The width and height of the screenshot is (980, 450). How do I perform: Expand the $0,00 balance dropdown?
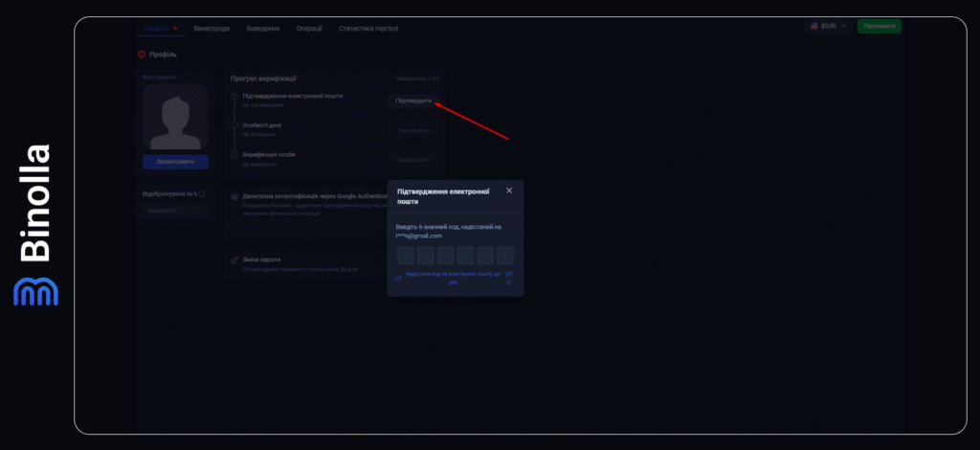point(829,27)
